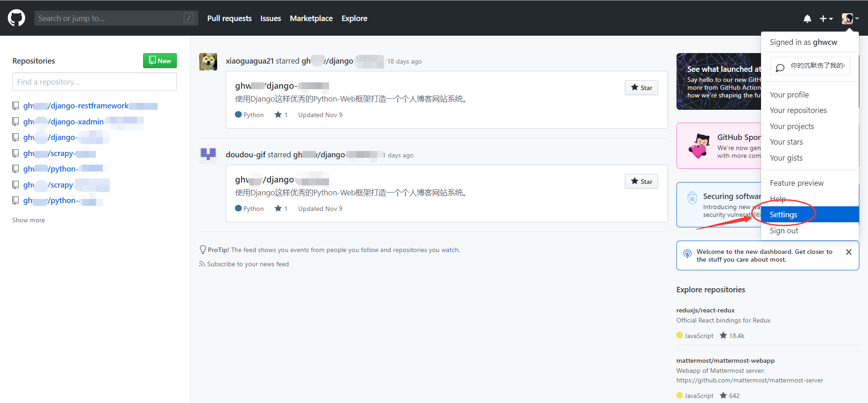Screen dimensions: 868x403
Task: Go to Issues in top navigation
Action: tap(271, 18)
